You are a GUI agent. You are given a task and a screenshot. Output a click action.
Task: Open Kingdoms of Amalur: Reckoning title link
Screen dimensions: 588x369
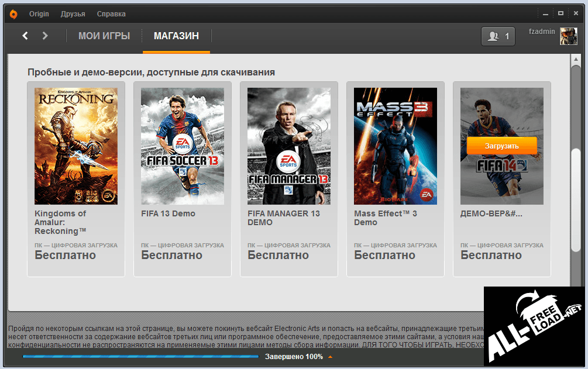(60, 222)
